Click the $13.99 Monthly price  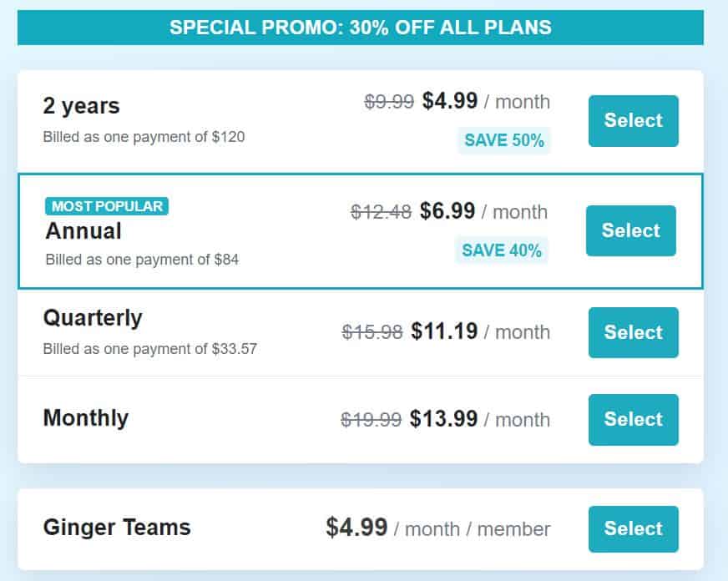(x=443, y=418)
